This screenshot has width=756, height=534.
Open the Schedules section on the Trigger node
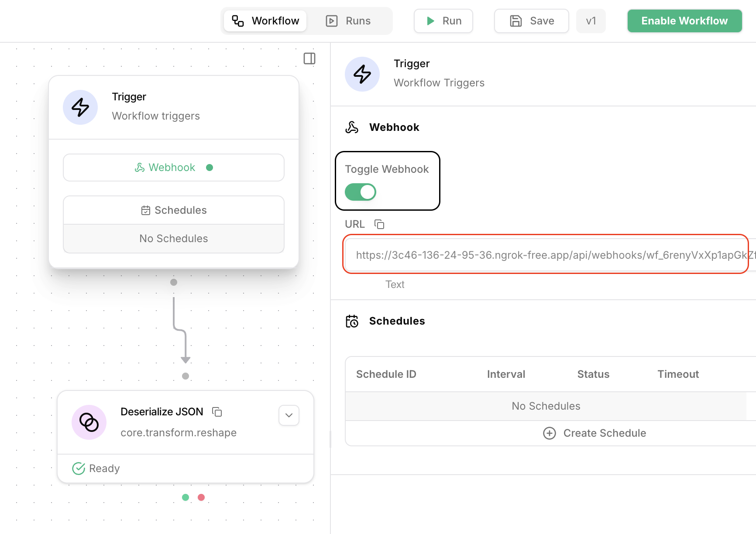click(173, 210)
